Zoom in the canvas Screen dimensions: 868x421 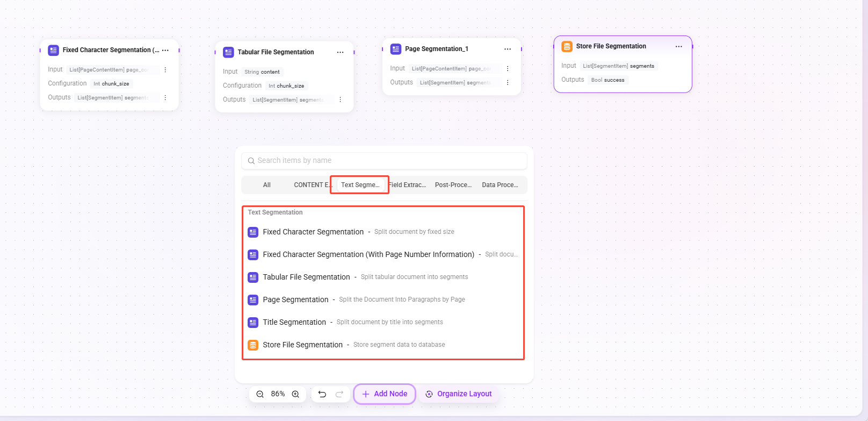[295, 394]
